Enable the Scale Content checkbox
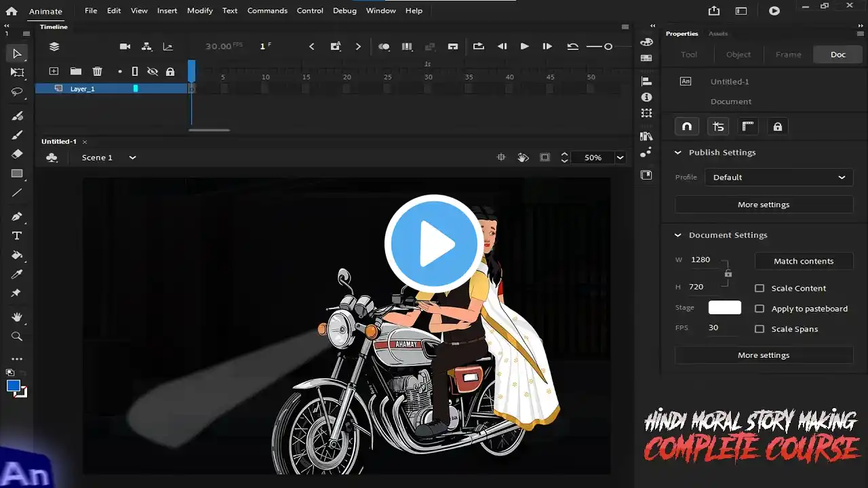Screen dimensions: 868x488 [759, 288]
